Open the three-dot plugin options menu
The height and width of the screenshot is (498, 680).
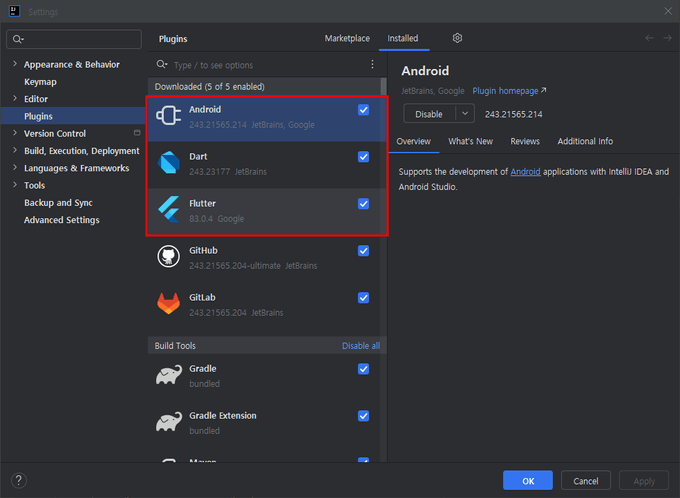(373, 64)
